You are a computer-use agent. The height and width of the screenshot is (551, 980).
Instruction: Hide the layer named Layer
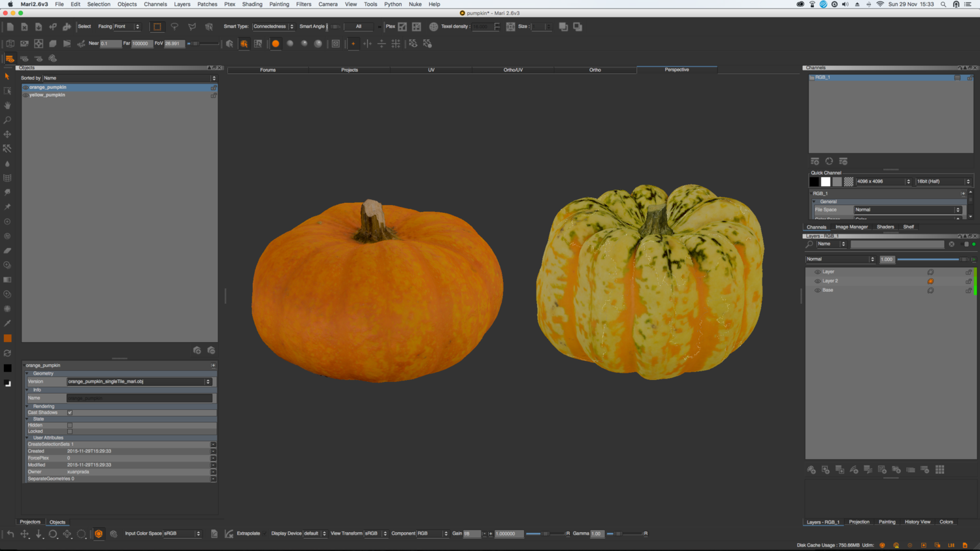[x=817, y=272]
